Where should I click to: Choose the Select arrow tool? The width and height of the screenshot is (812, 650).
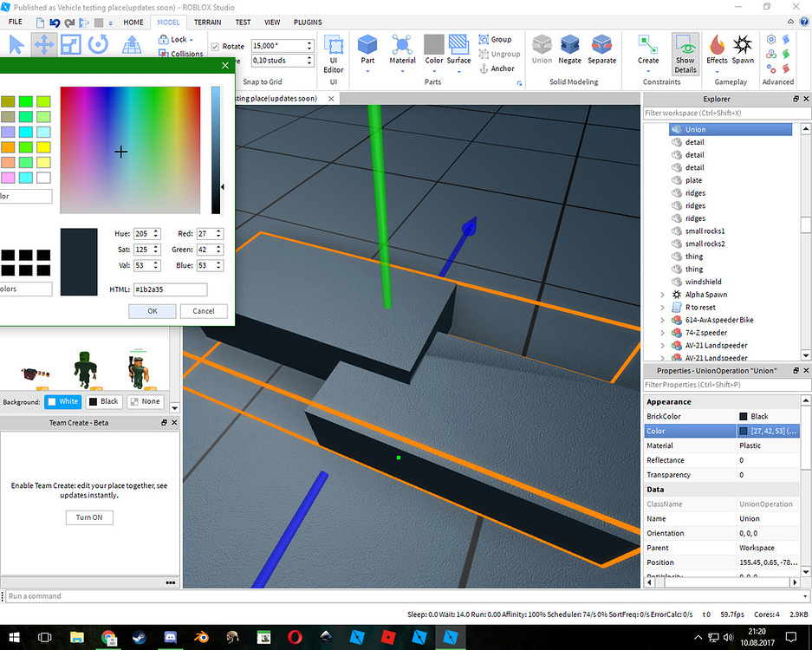coord(16,44)
